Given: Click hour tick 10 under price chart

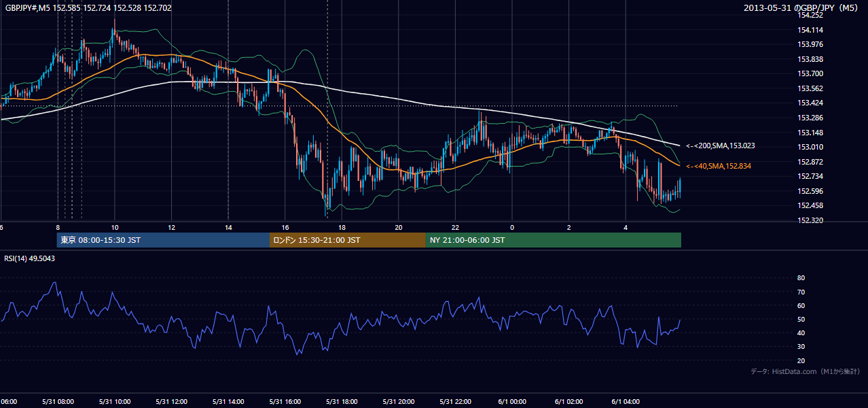Looking at the screenshot, I should pos(115,227).
